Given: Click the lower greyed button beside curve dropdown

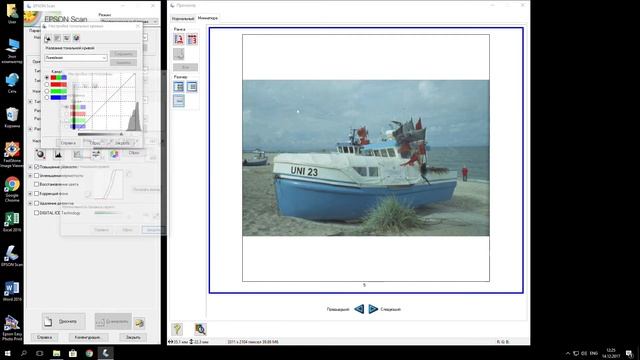Looking at the screenshot, I should (123, 62).
